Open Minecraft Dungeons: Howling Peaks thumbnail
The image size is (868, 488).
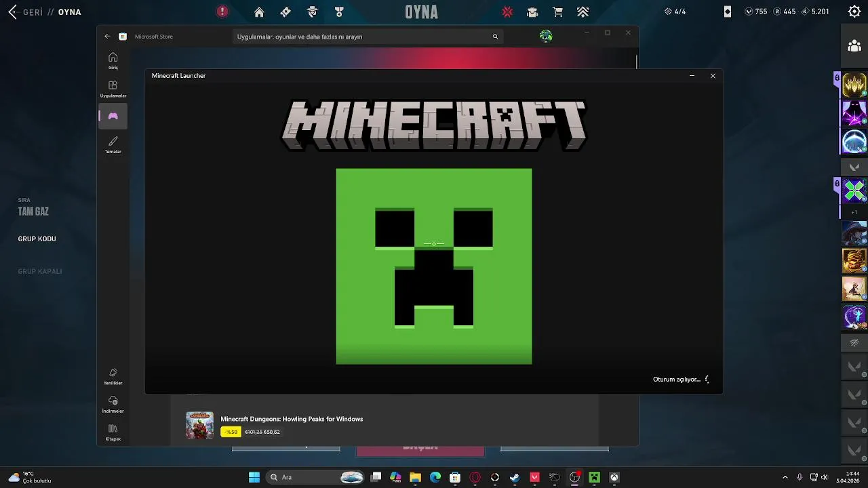[x=199, y=426]
